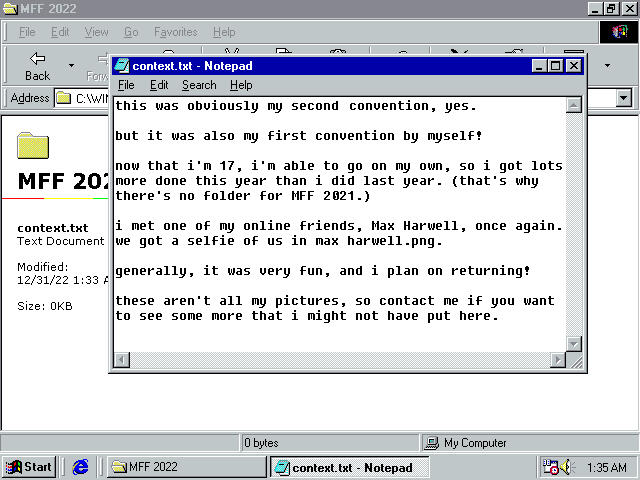Click the Start button
The image size is (640, 480).
(29, 467)
